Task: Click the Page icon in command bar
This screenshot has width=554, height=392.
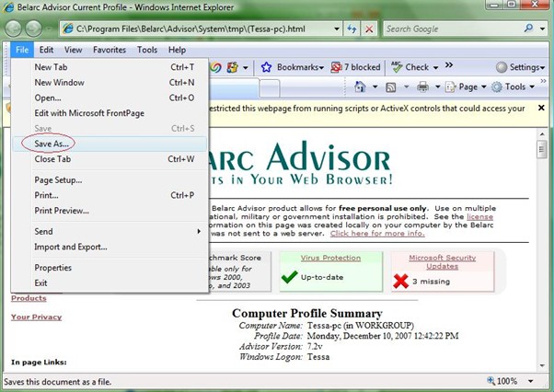Action: [450, 86]
